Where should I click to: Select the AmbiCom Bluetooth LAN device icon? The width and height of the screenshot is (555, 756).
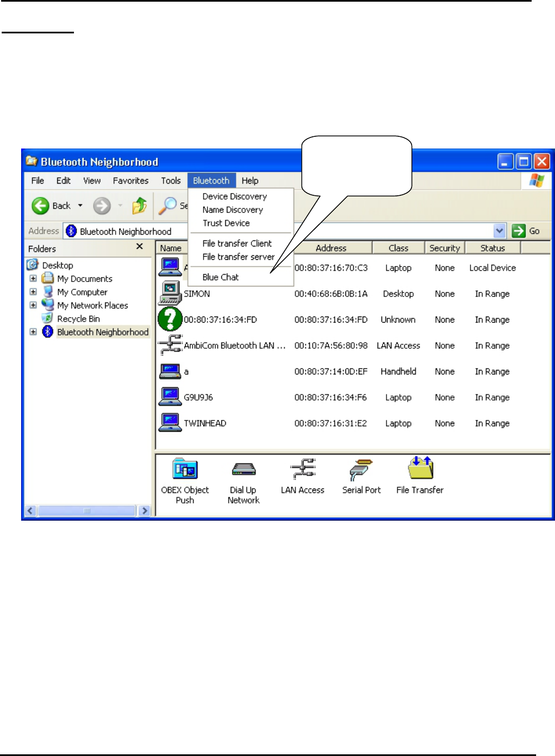click(x=170, y=345)
